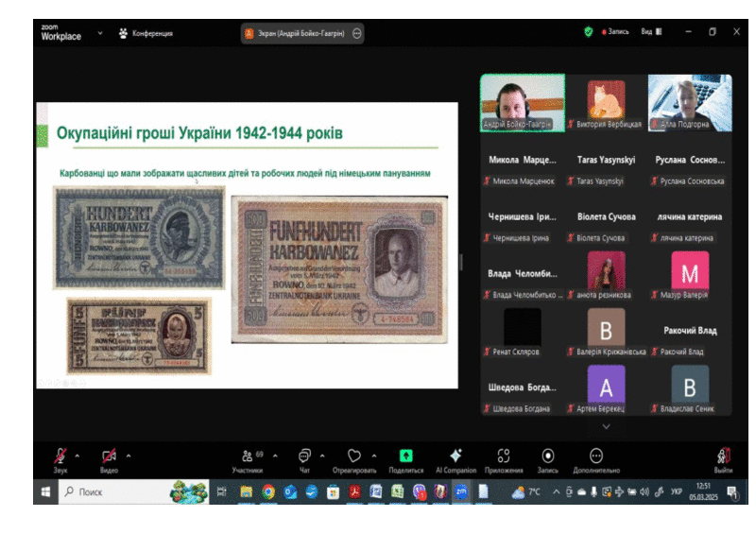The image size is (756, 534).
Task: Click the slide title Окупаційні гроші України
Action: [199, 133]
